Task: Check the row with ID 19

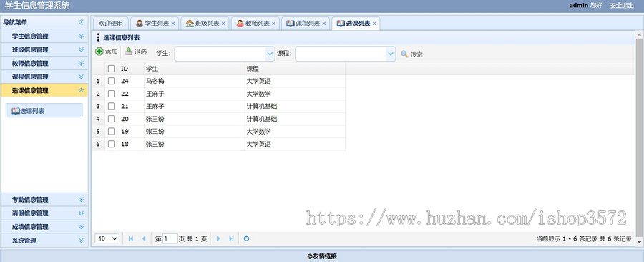Action: [x=112, y=132]
